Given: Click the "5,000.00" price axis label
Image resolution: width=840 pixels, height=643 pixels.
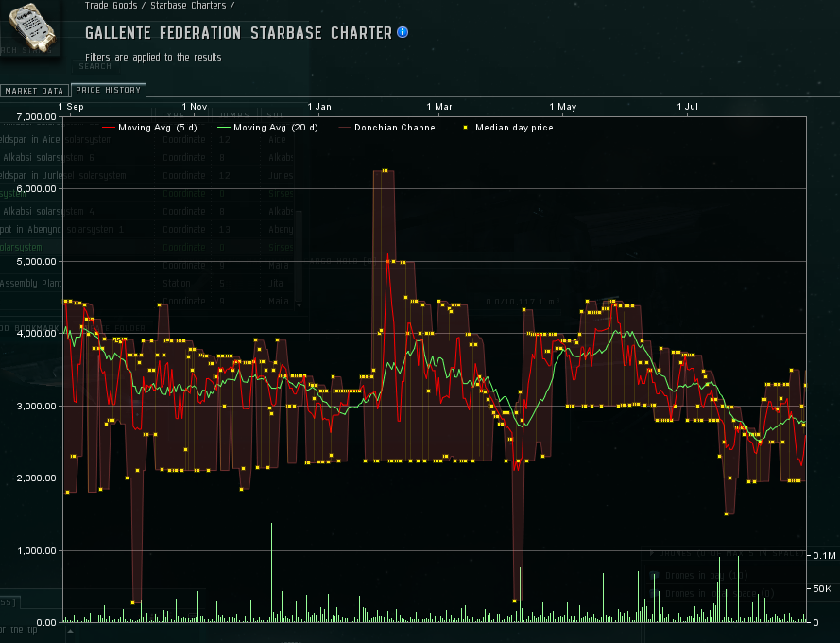Looking at the screenshot, I should coord(37,262).
